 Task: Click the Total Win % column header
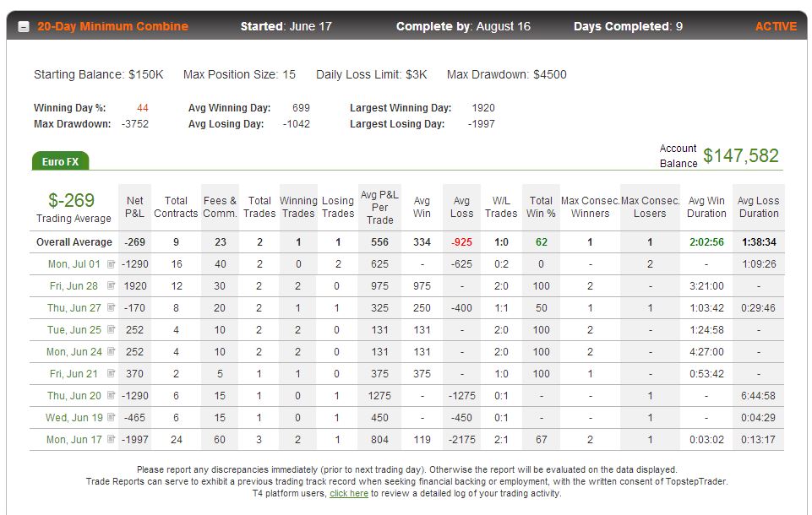pos(541,207)
